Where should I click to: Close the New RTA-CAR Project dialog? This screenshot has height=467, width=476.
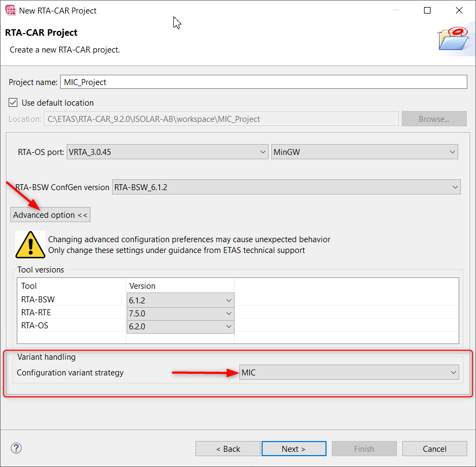[459, 10]
